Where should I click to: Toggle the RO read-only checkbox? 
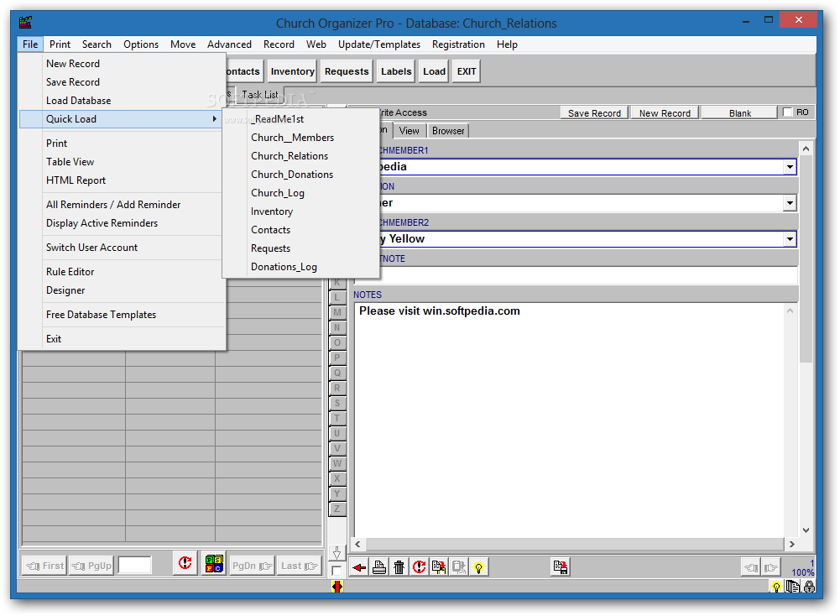click(787, 112)
